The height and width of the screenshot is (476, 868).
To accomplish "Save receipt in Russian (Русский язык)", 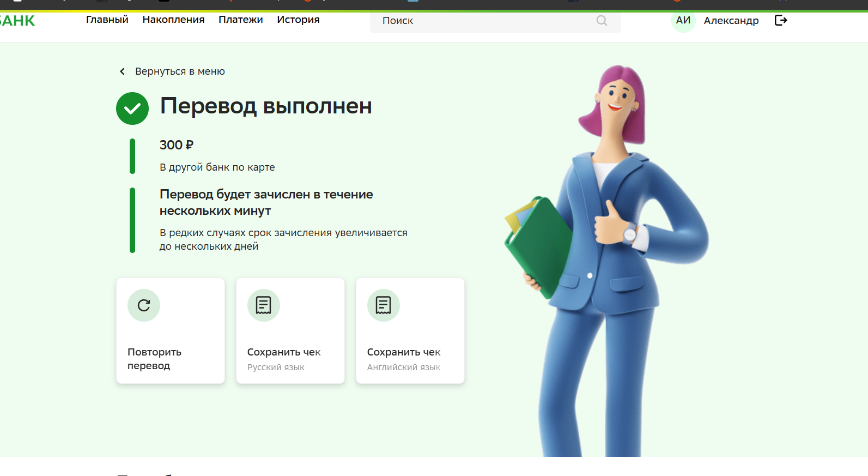I will point(290,331).
